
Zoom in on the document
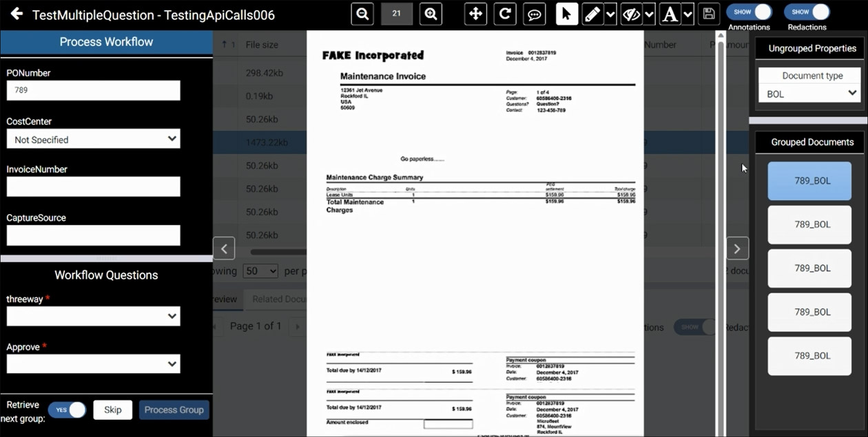(431, 14)
